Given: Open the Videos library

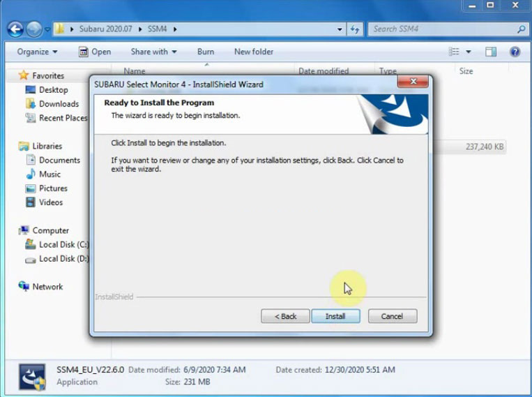Looking at the screenshot, I should (51, 202).
